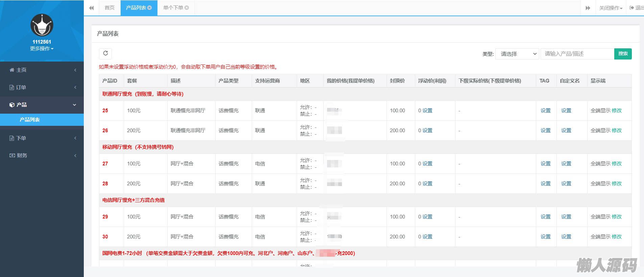Collapse the 产品 sidebar menu
Viewport: 644px width, 277px height.
[x=42, y=105]
